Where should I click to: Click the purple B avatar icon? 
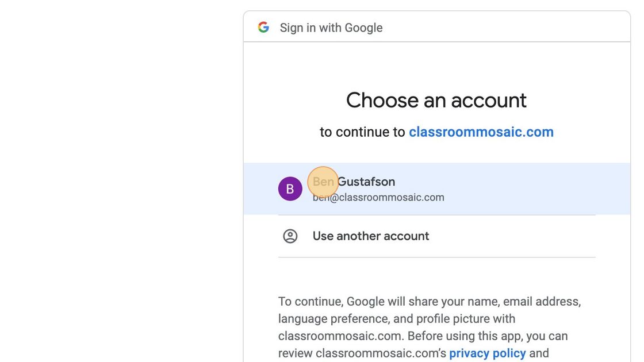[x=290, y=189]
